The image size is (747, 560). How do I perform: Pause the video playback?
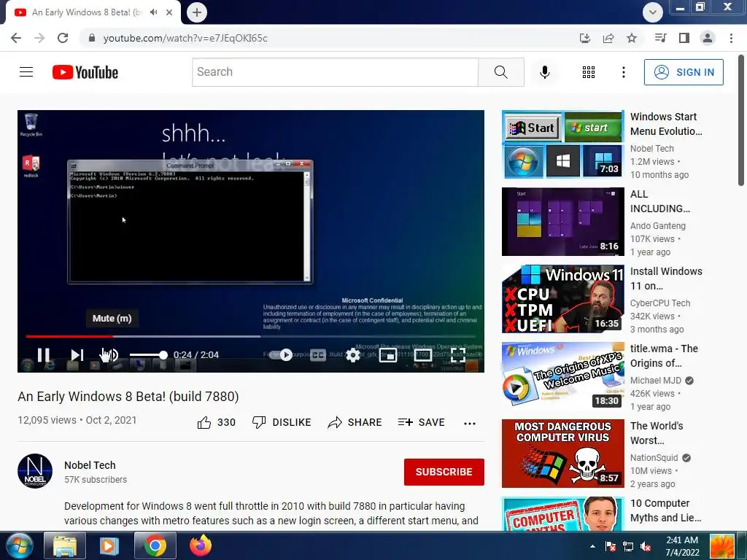[43, 355]
